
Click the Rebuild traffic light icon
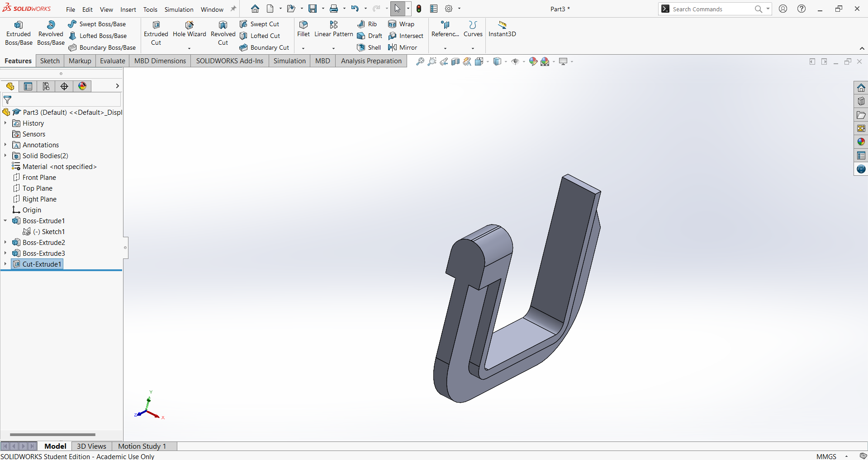point(419,9)
